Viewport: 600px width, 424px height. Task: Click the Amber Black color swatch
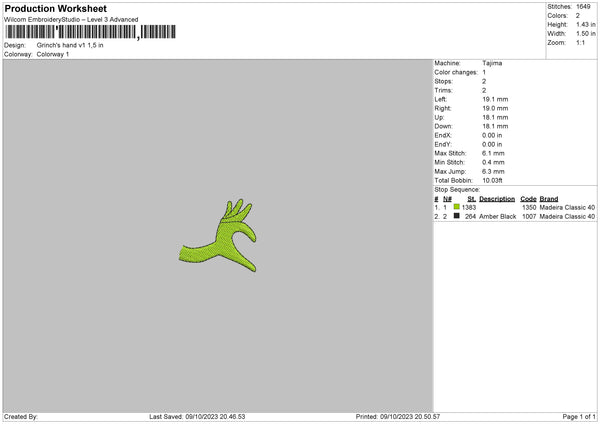tap(456, 216)
